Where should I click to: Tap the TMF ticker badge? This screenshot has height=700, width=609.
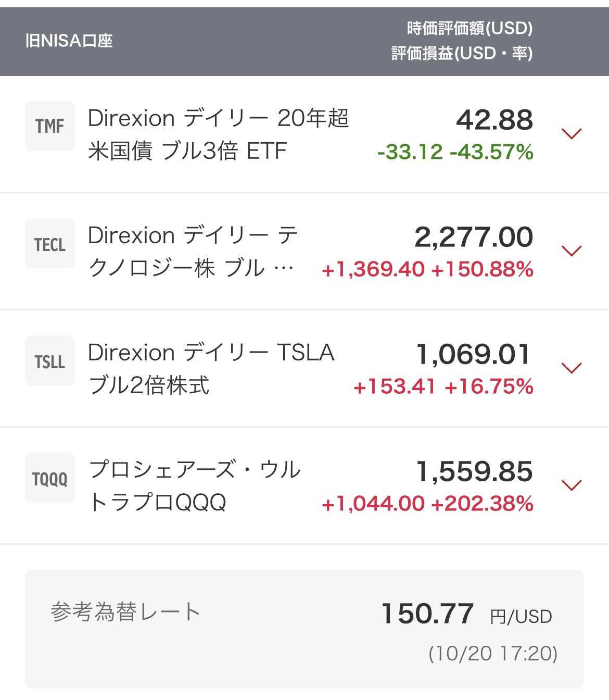pos(50,126)
